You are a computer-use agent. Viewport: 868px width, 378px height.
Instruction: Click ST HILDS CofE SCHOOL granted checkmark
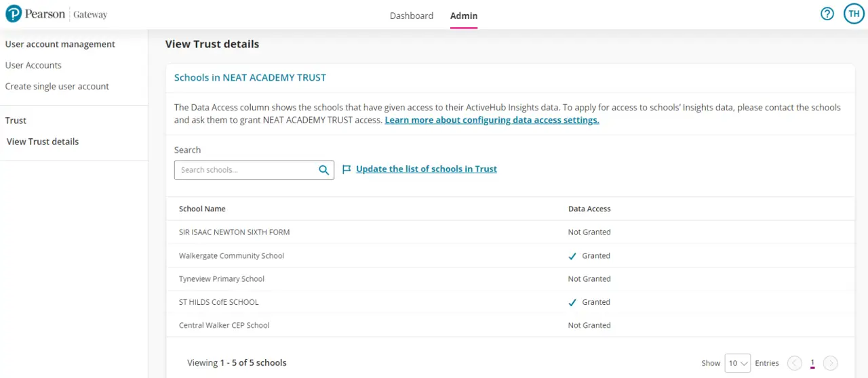coord(572,303)
